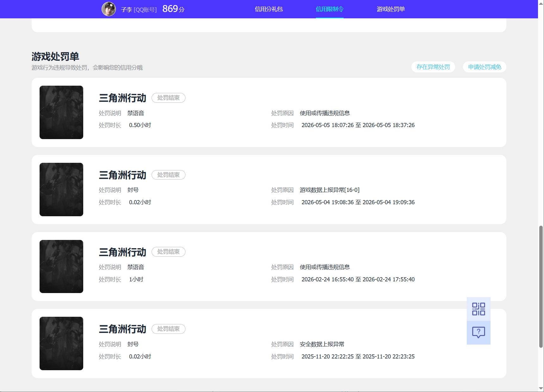Click 申请处罚减免 button

point(485,67)
